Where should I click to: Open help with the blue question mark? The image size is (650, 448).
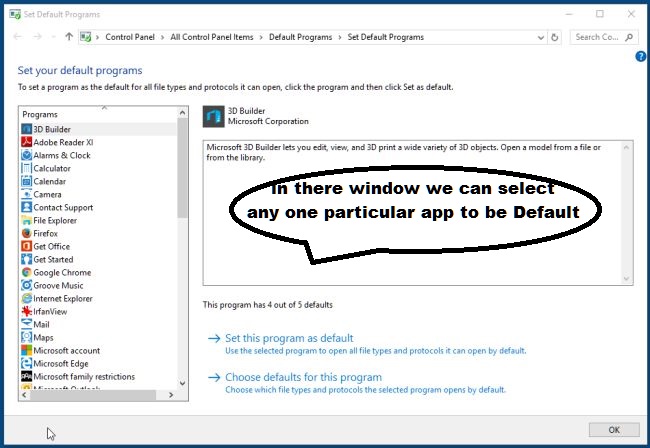pyautogui.click(x=641, y=56)
